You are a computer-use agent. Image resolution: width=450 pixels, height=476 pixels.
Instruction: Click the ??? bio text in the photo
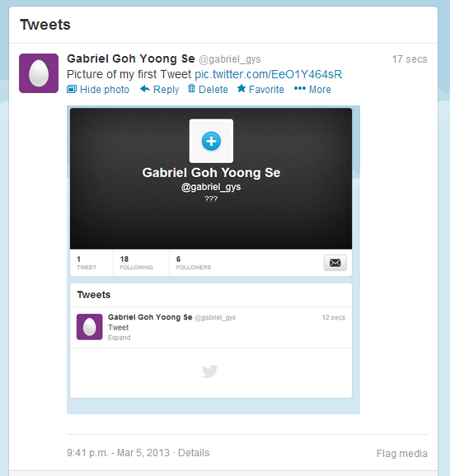(211, 198)
